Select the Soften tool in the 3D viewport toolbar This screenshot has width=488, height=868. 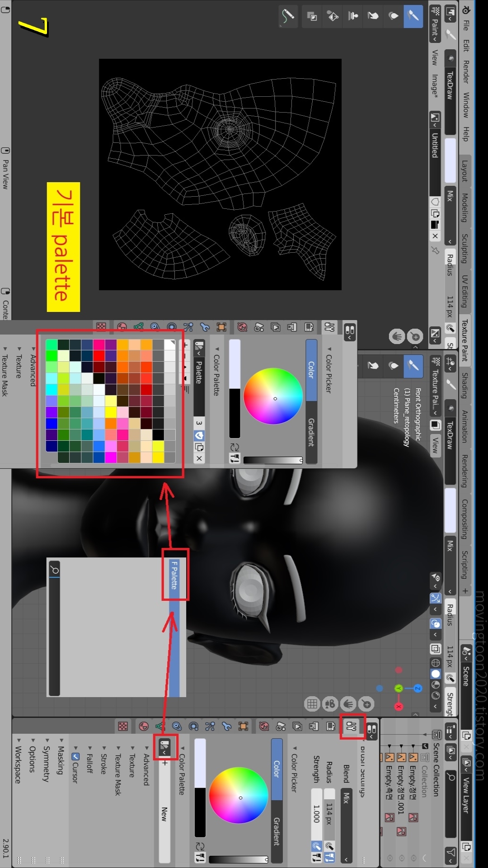(393, 365)
